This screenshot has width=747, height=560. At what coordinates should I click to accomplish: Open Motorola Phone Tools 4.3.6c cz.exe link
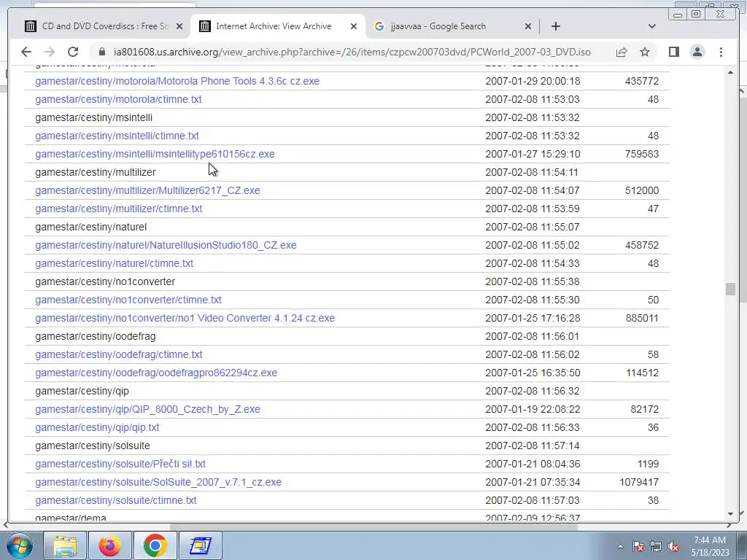(177, 81)
